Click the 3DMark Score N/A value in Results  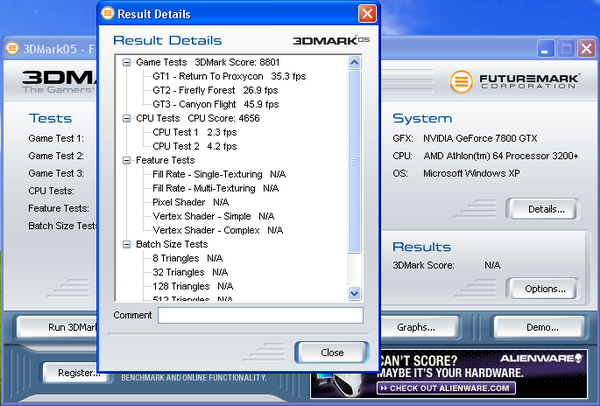tap(492, 265)
